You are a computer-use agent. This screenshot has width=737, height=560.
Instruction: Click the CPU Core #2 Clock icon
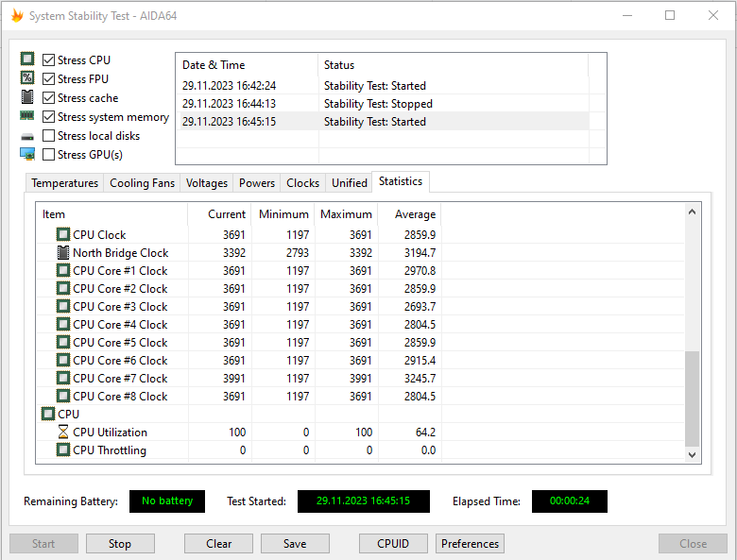point(63,288)
